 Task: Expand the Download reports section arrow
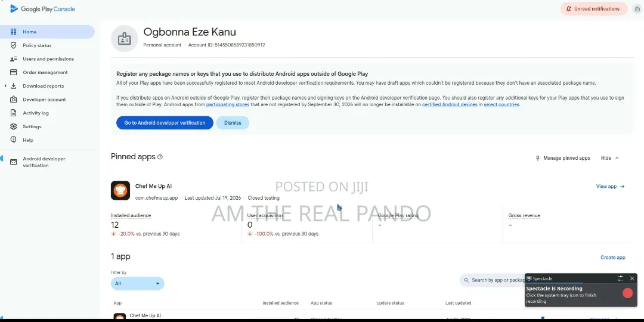tap(5, 86)
